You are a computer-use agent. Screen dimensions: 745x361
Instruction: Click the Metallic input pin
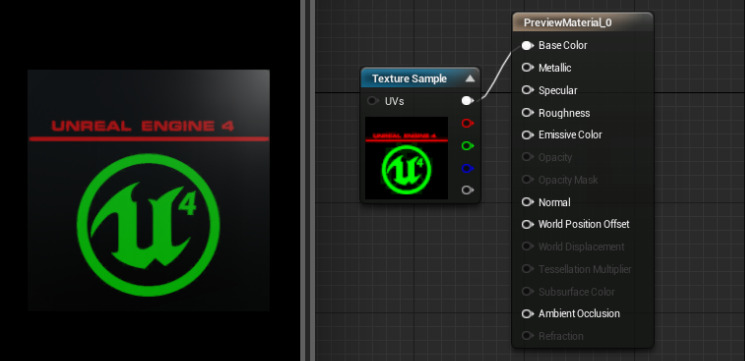point(527,68)
